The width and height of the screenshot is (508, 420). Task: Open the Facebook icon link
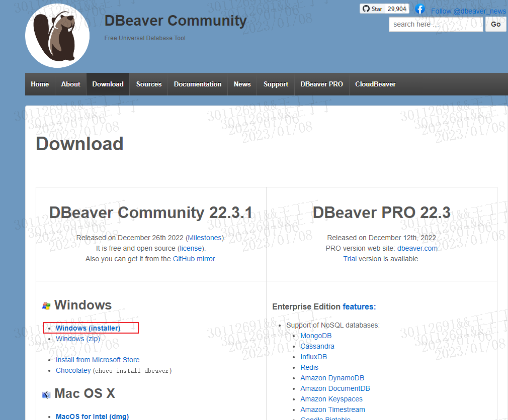click(x=420, y=9)
